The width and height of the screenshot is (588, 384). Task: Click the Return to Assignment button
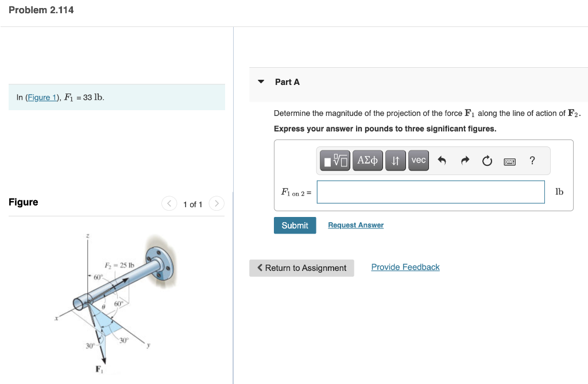(x=301, y=267)
